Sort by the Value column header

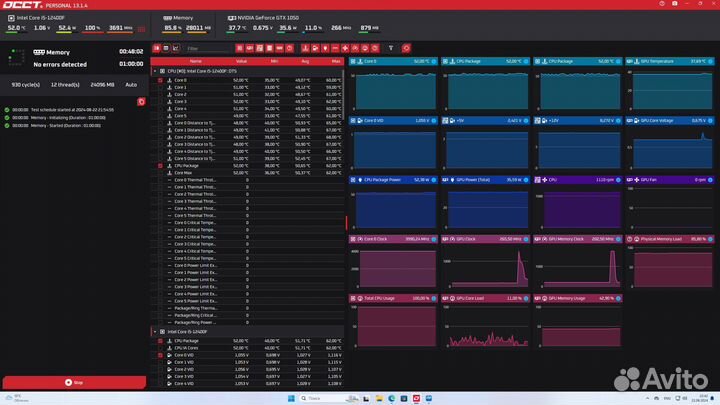click(241, 62)
